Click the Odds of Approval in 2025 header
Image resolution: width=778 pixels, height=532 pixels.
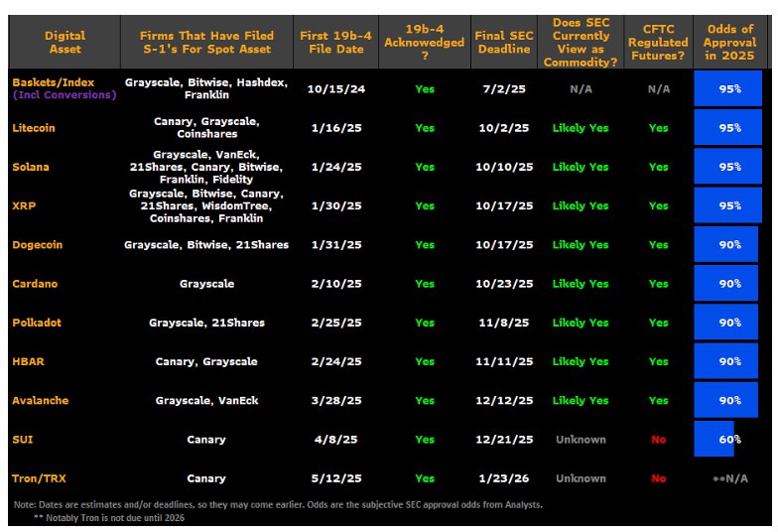(x=730, y=42)
